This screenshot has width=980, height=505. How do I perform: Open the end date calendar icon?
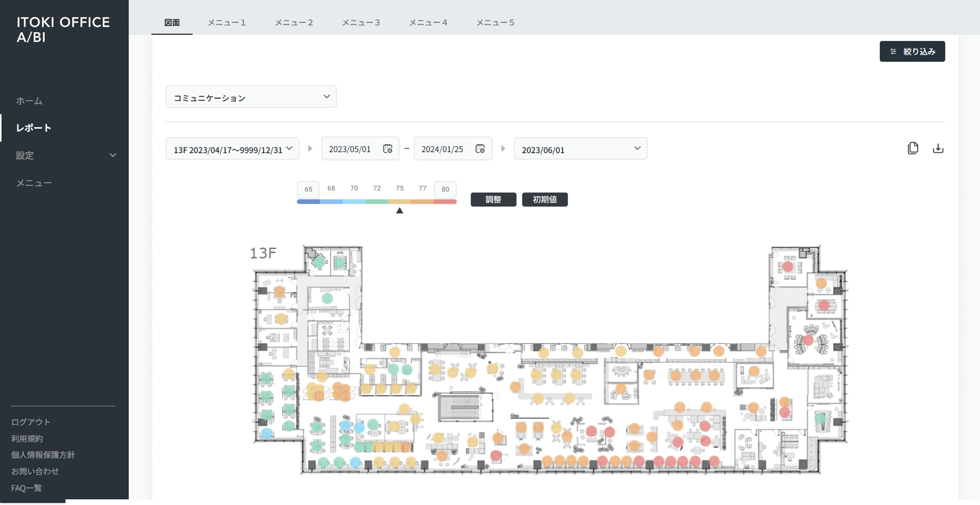(480, 149)
